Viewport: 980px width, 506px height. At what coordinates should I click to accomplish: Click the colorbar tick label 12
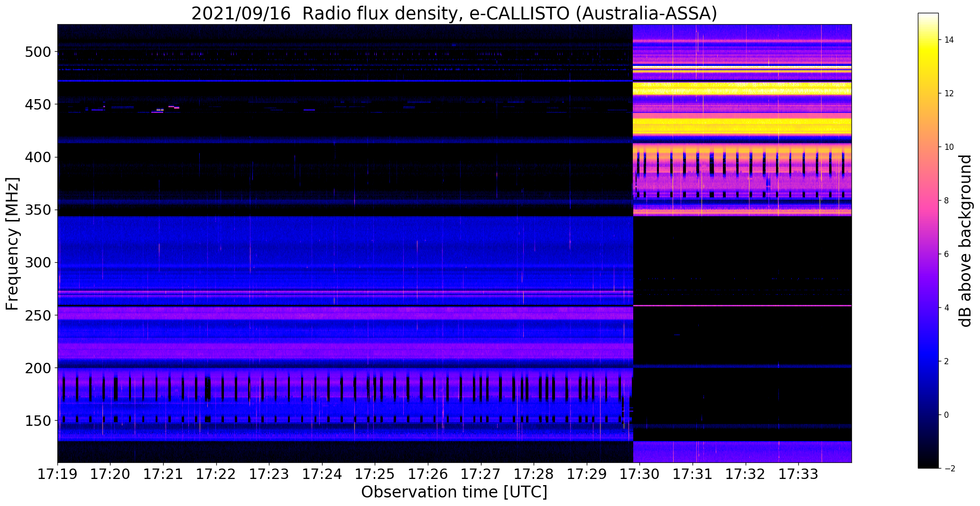[x=949, y=93]
